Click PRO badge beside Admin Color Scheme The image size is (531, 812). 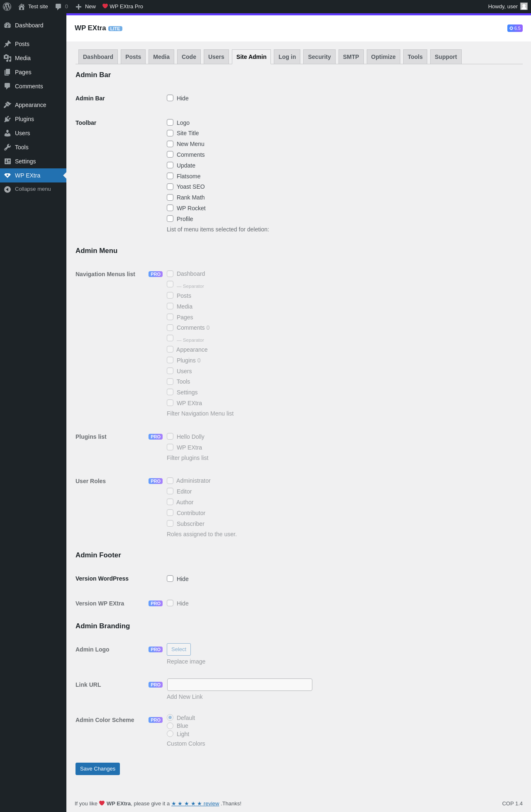(156, 720)
